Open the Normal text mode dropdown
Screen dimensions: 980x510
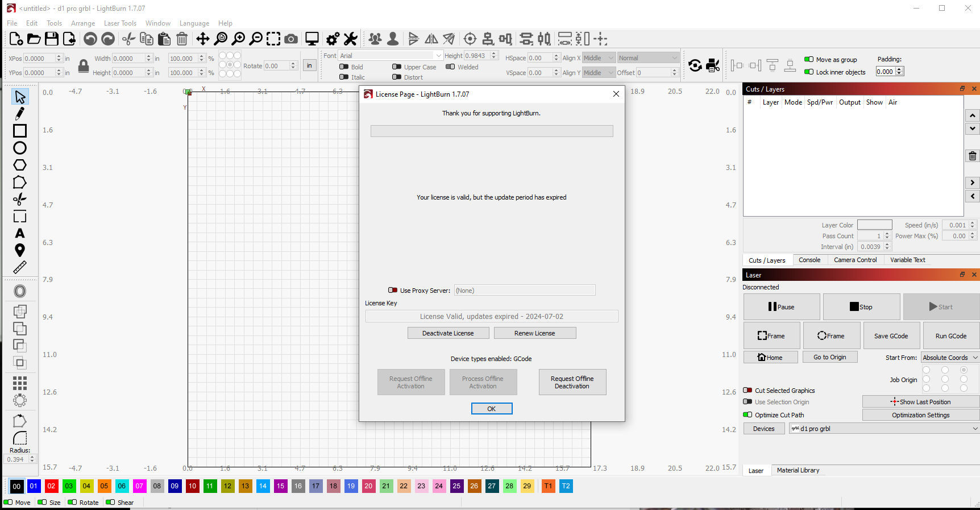tap(648, 58)
